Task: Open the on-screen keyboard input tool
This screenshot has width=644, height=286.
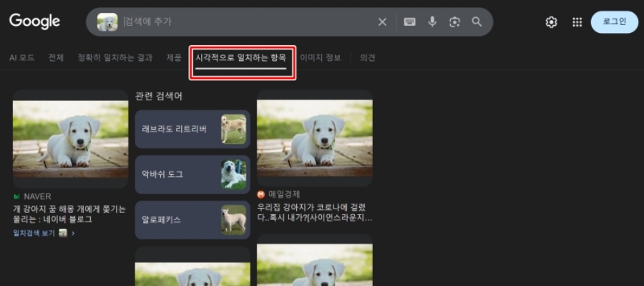Action: tap(409, 22)
